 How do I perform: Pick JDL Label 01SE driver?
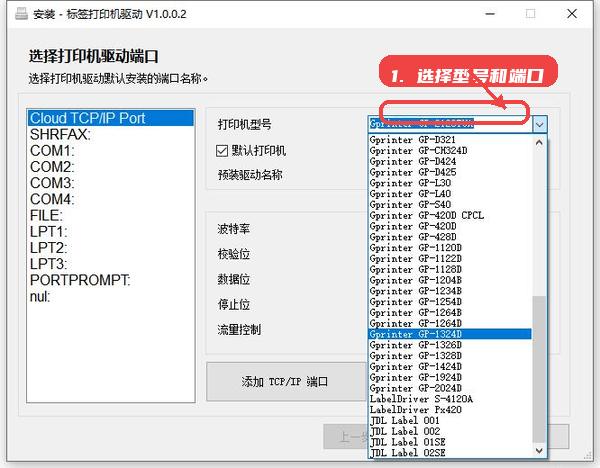(450, 442)
